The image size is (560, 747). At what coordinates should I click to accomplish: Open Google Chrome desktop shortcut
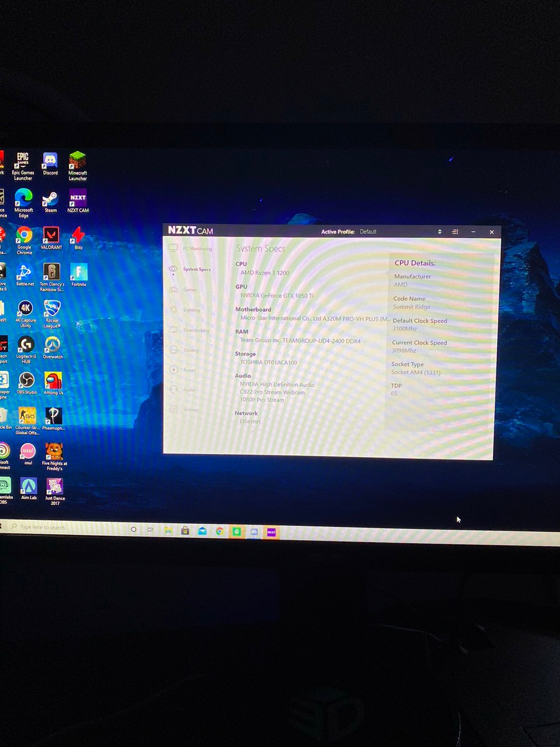tap(24, 241)
